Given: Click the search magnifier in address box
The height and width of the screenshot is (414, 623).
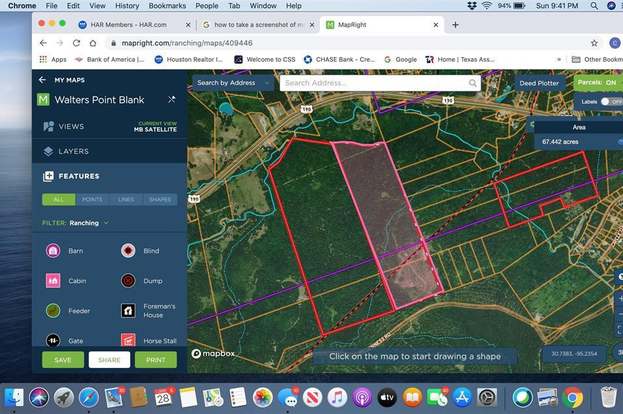Looking at the screenshot, I should pos(472,83).
